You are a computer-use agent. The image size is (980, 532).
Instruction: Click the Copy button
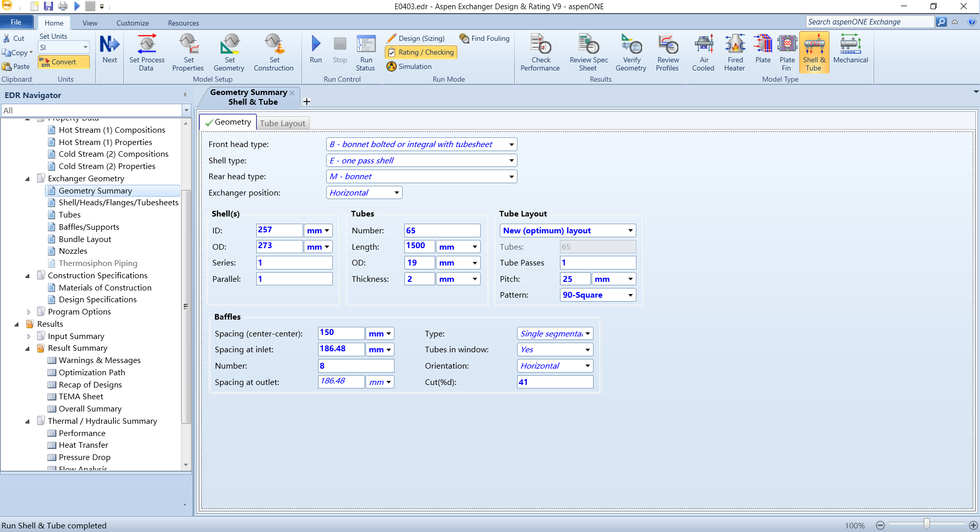pos(16,53)
